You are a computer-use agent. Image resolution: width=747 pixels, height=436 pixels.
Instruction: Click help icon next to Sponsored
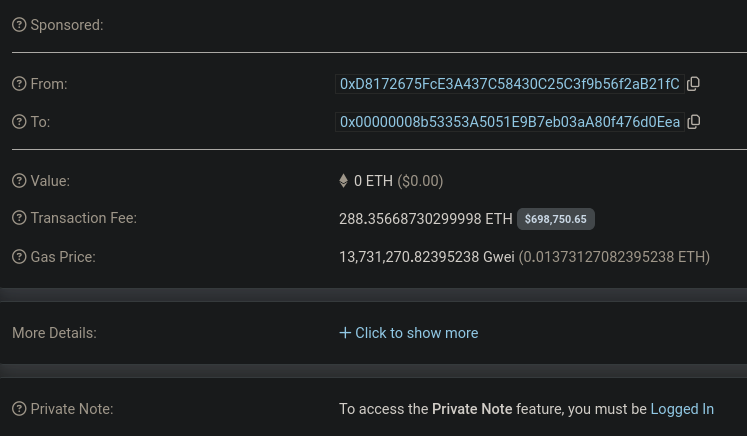click(x=19, y=25)
